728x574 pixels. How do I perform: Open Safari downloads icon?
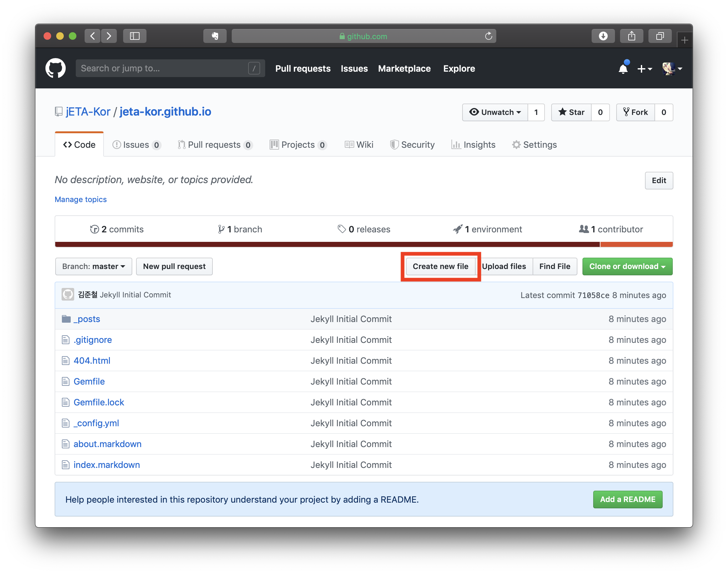603,36
